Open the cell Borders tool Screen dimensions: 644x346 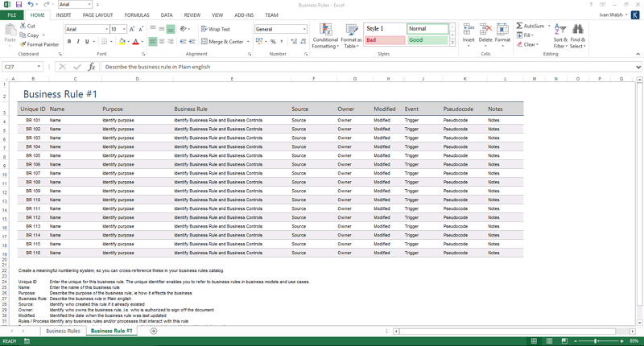point(105,42)
